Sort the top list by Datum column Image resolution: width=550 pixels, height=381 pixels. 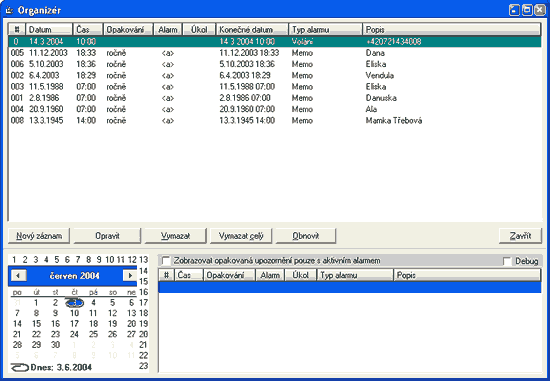point(49,29)
